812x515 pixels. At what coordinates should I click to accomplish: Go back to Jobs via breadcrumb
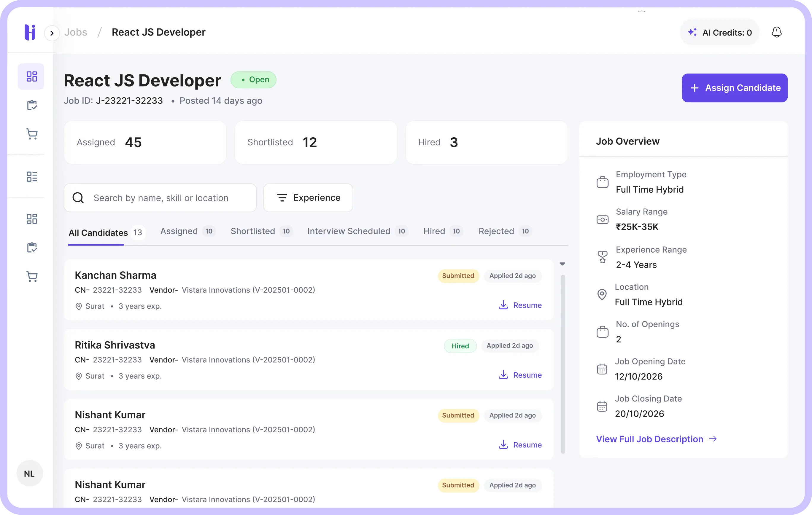coord(76,32)
